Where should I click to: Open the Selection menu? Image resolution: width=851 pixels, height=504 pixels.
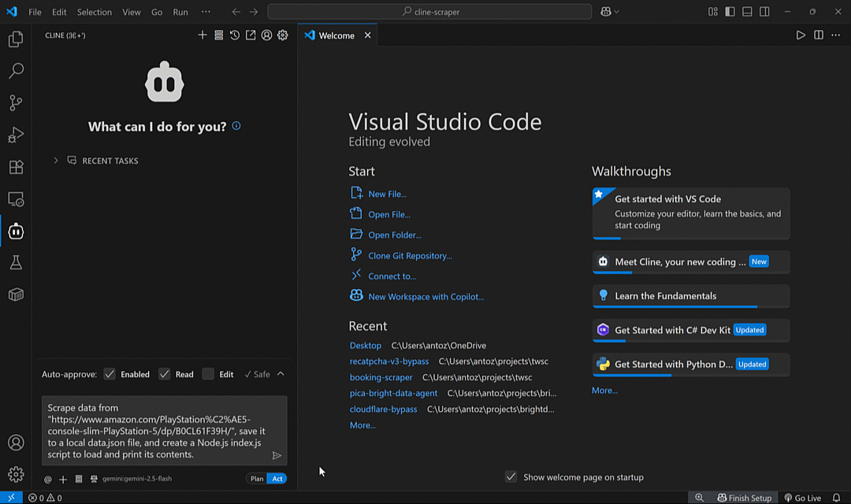(x=95, y=11)
